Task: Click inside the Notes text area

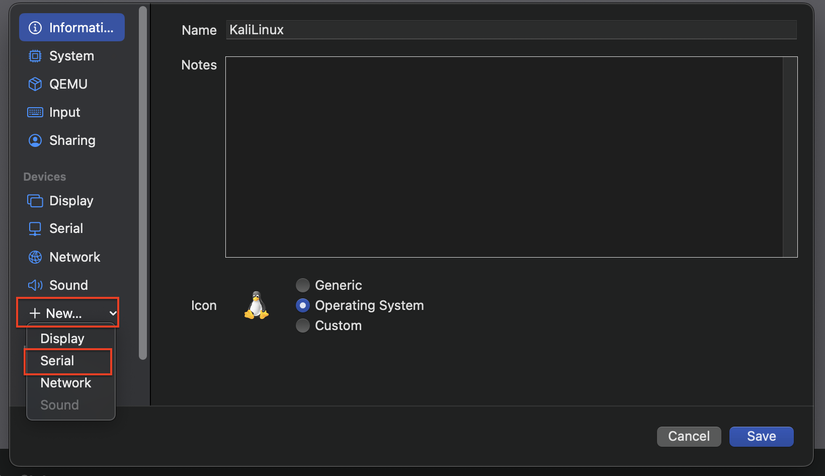Action: [504, 157]
